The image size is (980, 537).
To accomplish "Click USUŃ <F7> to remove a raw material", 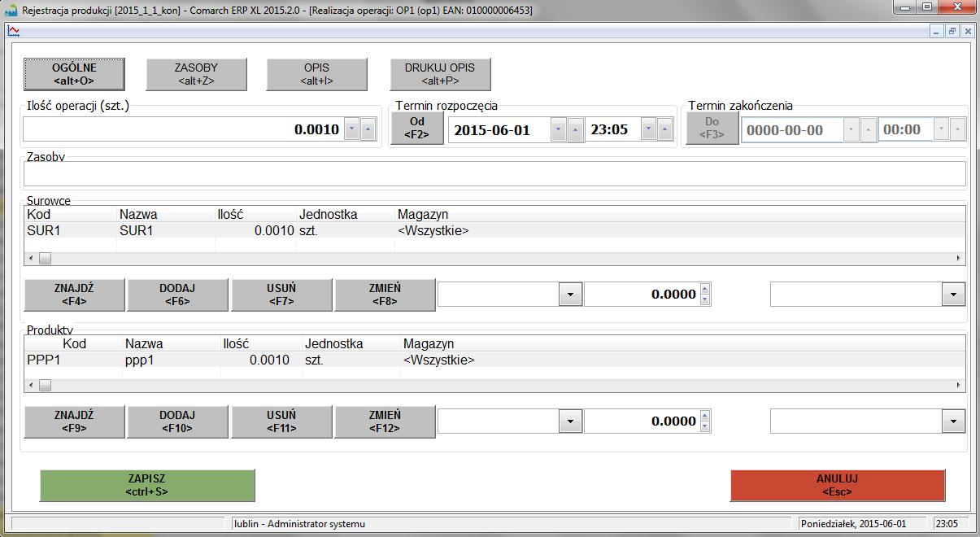I will 281,295.
